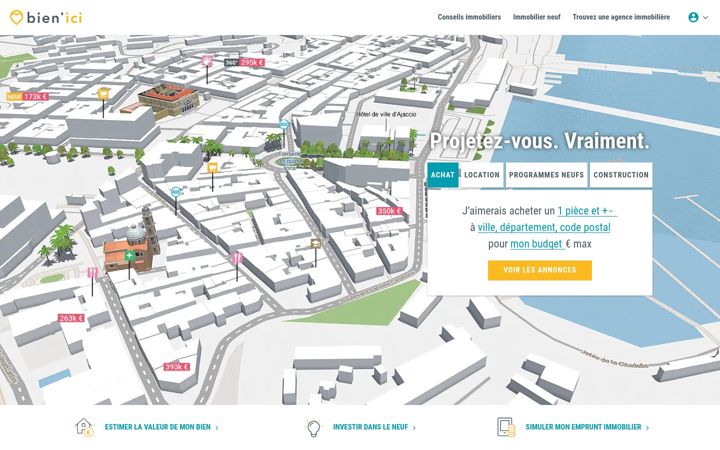720x450 pixels.
Task: Click the tablet loan simulator icon
Action: tap(506, 427)
